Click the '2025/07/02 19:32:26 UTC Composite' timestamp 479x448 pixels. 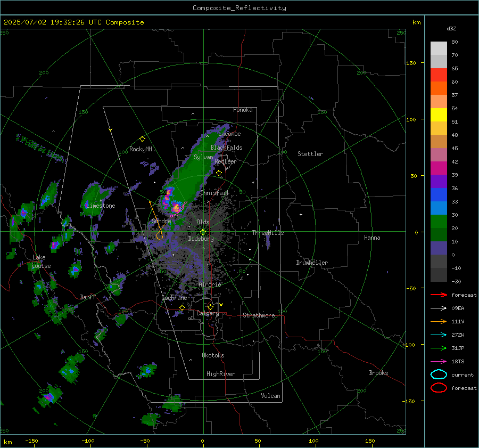[x=73, y=22]
